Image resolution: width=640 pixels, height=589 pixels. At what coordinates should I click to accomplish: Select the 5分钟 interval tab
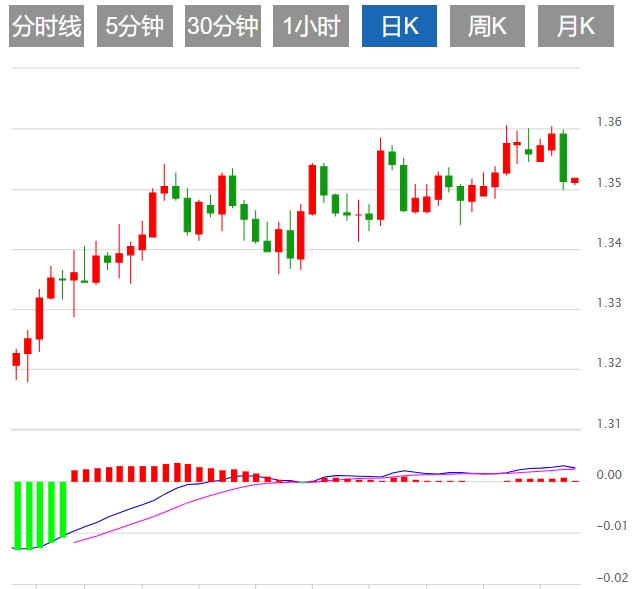coord(135,26)
